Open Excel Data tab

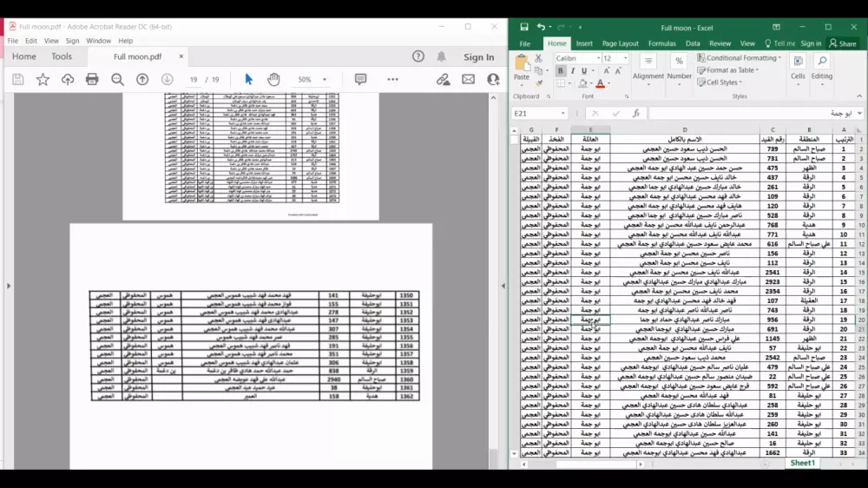693,43
